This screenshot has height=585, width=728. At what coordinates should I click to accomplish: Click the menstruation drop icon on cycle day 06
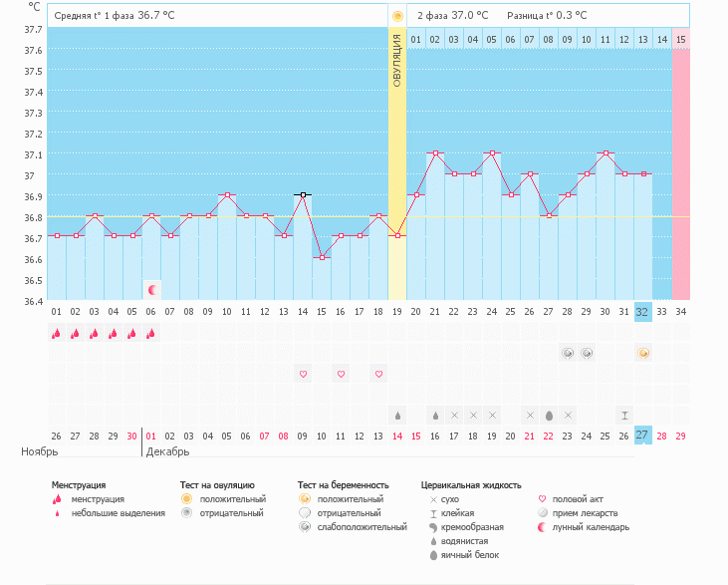click(x=151, y=334)
